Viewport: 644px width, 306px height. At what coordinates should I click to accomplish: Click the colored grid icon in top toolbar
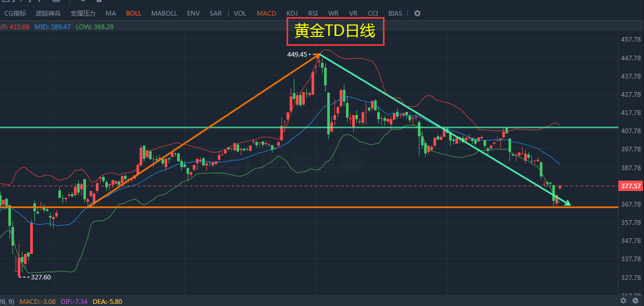99,2
